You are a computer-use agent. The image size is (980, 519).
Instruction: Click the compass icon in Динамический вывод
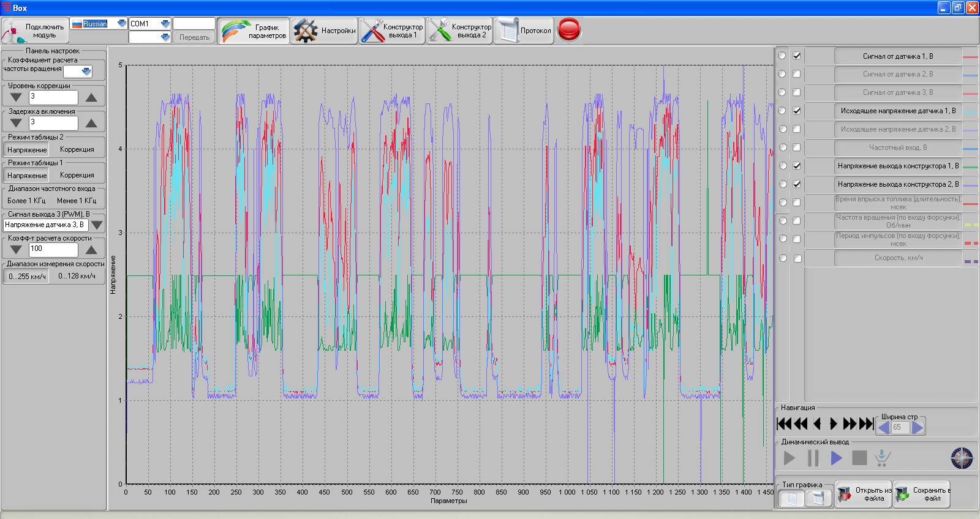(962, 458)
